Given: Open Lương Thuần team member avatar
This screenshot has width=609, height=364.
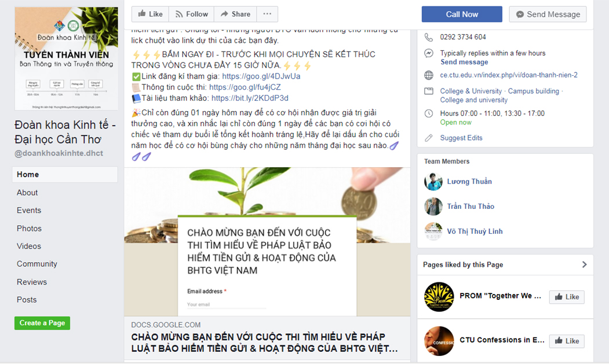Looking at the screenshot, I should 433,182.
